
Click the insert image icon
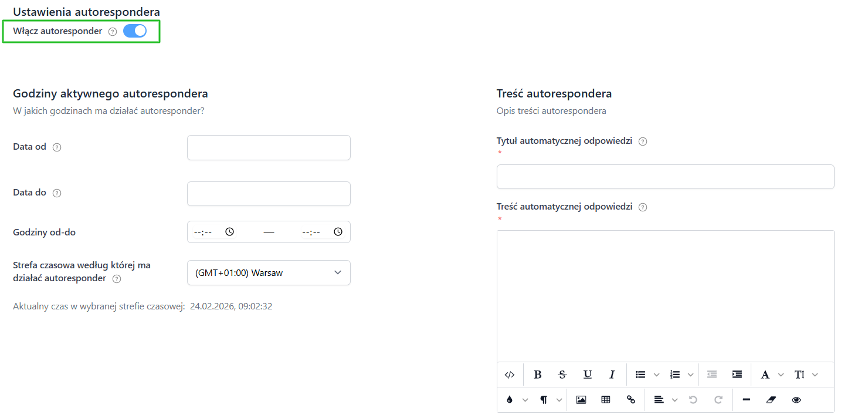[x=581, y=400]
